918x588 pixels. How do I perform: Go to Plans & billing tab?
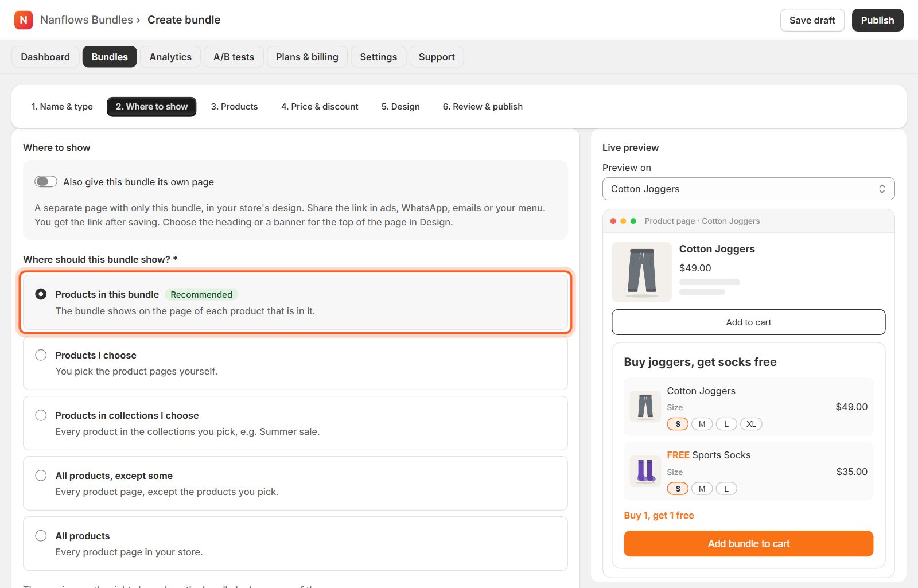pyautogui.click(x=307, y=57)
